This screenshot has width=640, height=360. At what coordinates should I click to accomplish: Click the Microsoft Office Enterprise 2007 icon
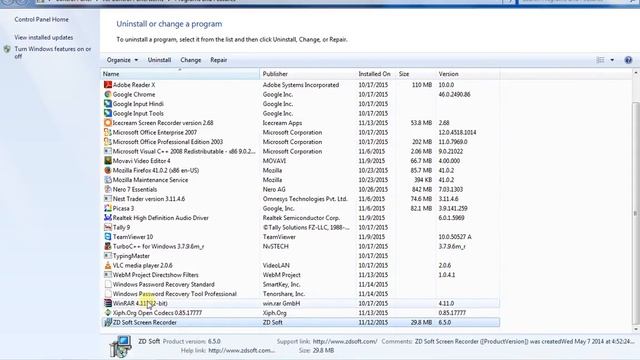coord(108,132)
